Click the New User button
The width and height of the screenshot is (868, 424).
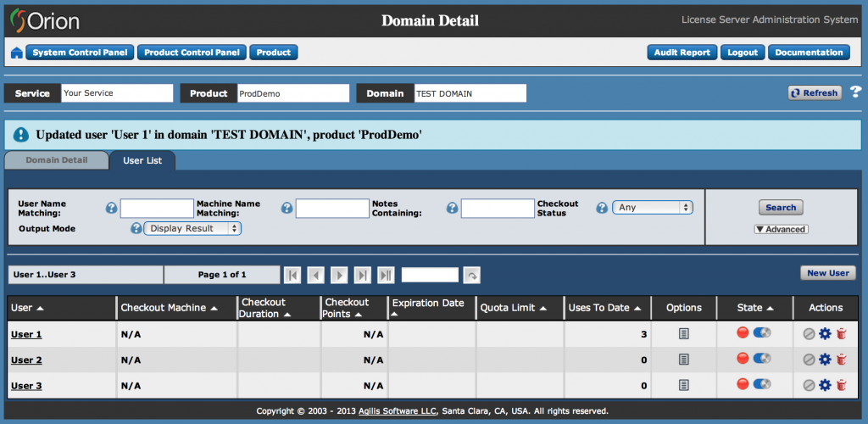(827, 273)
